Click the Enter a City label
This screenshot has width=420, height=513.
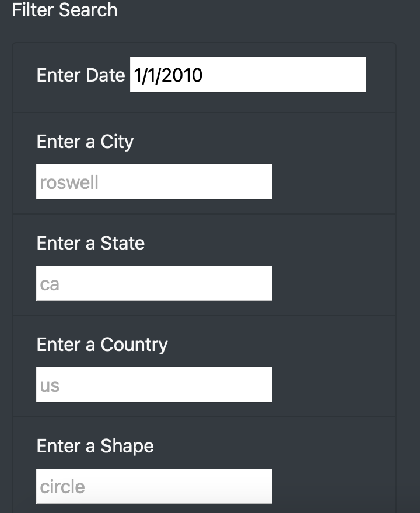pyautogui.click(x=85, y=142)
